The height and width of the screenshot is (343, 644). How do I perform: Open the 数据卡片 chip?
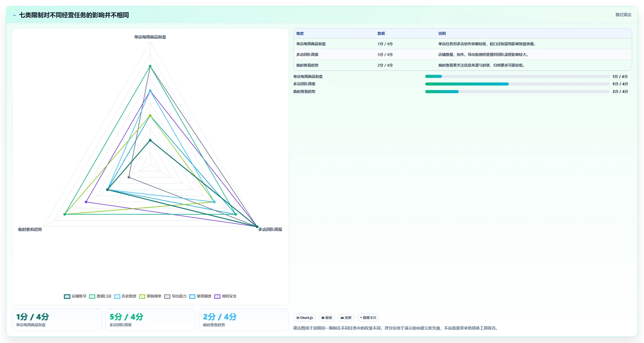(x=368, y=318)
